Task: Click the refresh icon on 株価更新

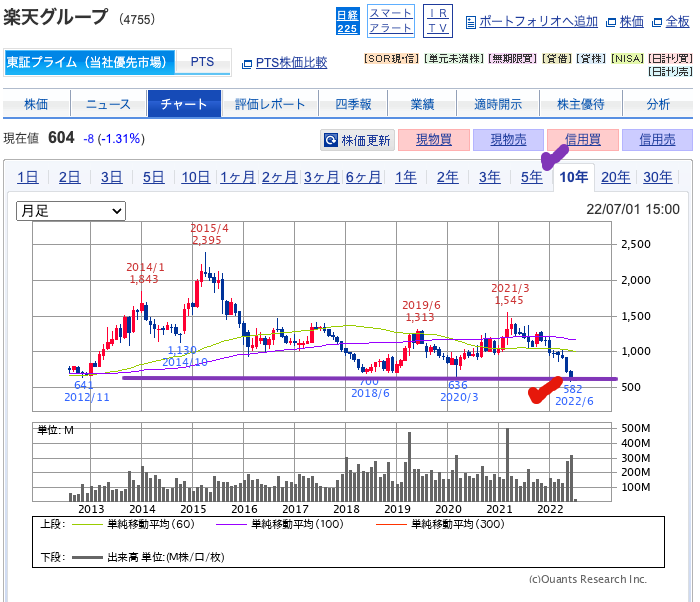Action: [x=331, y=140]
